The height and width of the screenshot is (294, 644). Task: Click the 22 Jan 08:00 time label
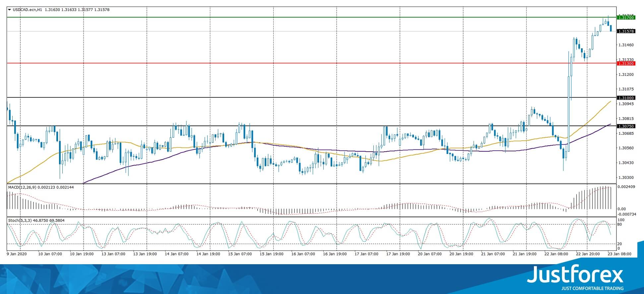point(556,254)
